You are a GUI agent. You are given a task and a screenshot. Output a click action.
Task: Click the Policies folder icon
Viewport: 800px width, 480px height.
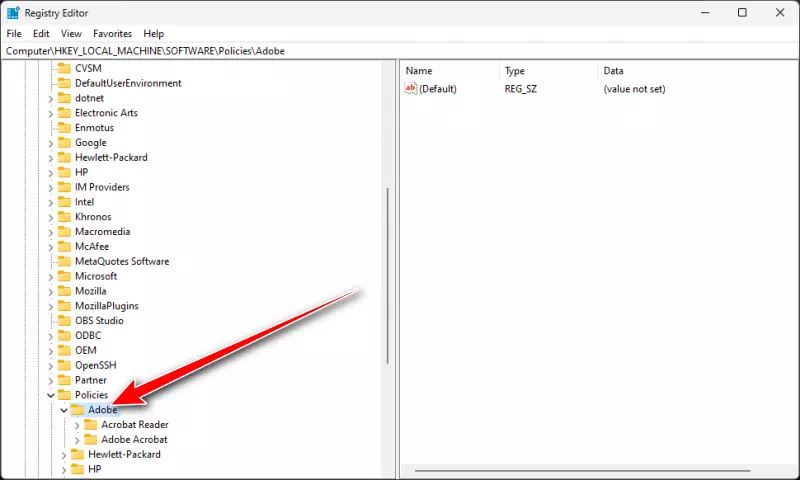pos(64,395)
